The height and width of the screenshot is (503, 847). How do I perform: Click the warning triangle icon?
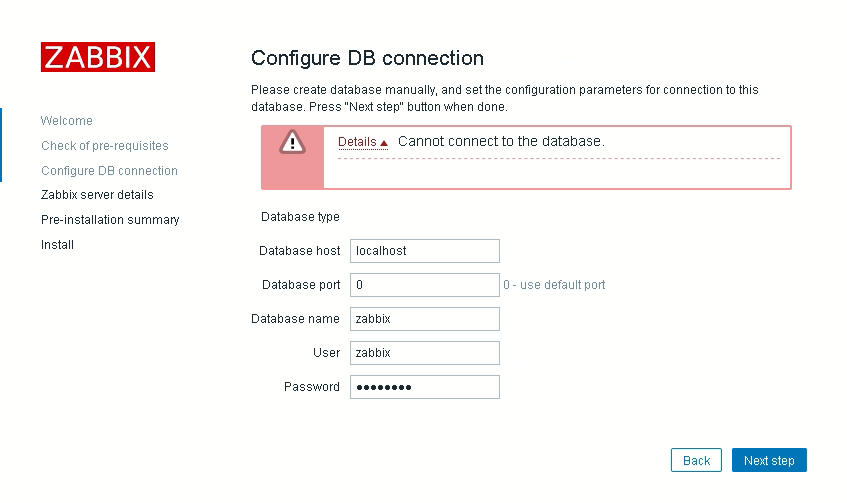(x=292, y=142)
